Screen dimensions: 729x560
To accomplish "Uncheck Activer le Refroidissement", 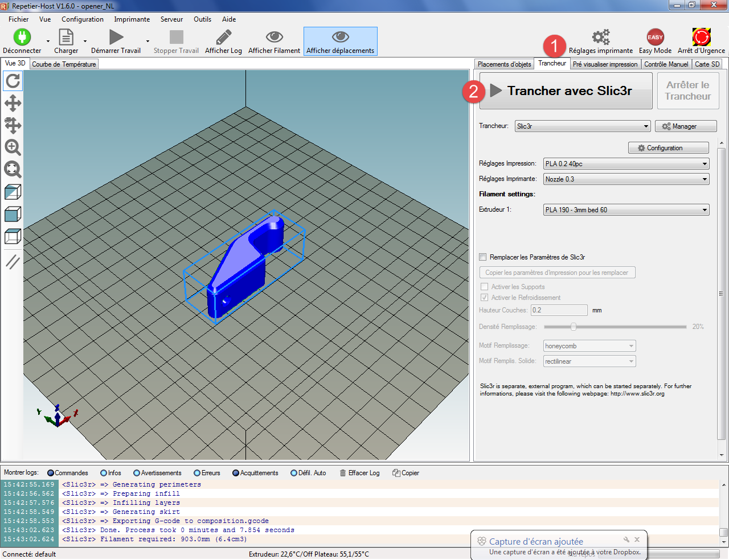I will (485, 298).
